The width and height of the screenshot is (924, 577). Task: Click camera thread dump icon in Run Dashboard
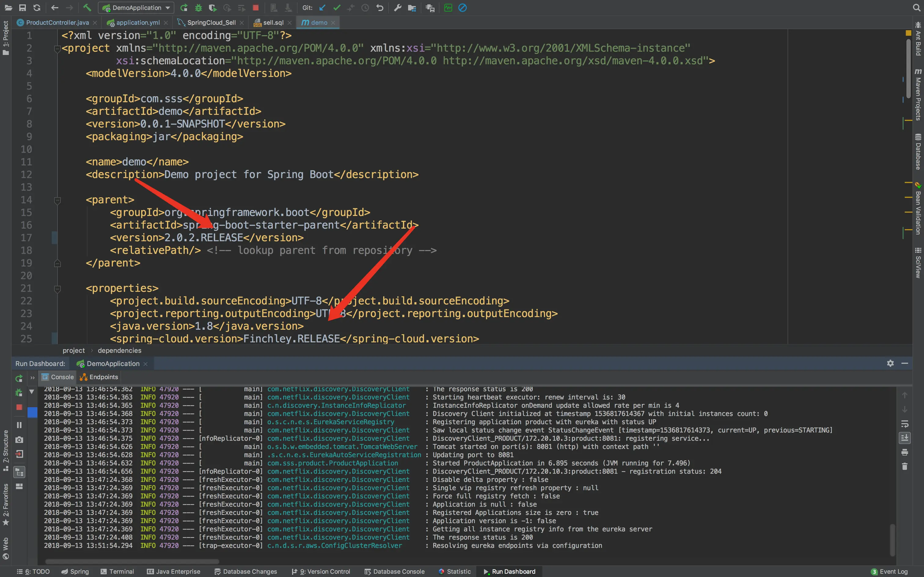click(19, 440)
